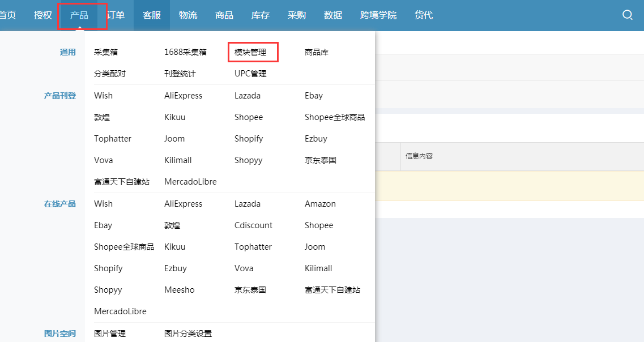Image resolution: width=644 pixels, height=342 pixels.
Task: Select Vova under 产品刊登
Action: coord(103,161)
